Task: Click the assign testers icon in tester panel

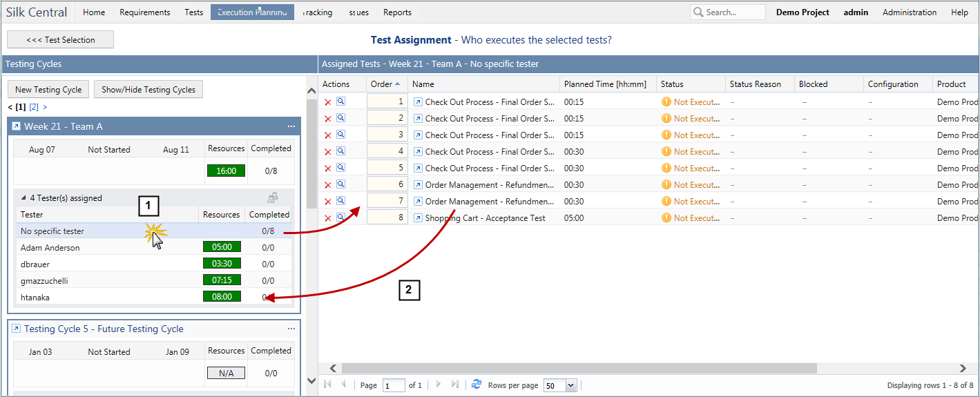Action: pos(273,198)
